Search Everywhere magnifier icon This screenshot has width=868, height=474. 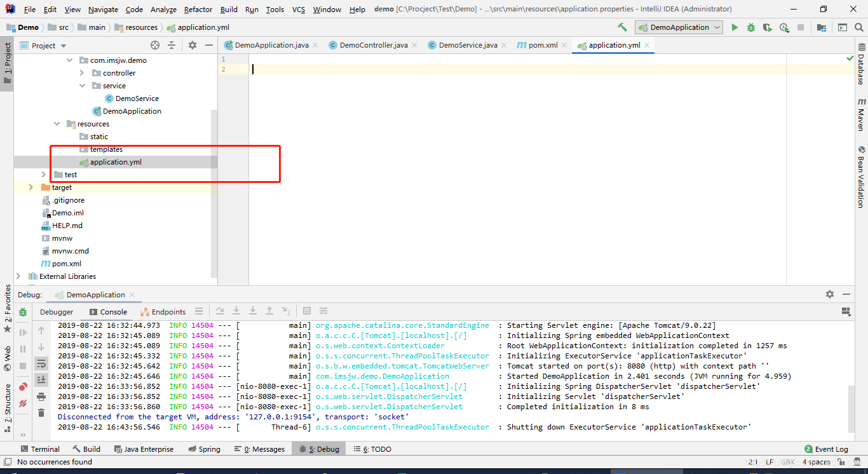[858, 27]
